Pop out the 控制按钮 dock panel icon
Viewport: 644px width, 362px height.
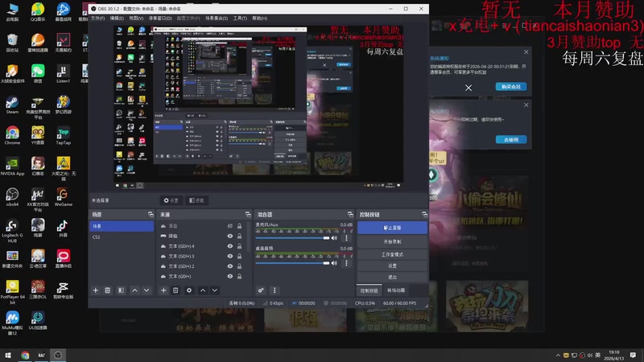coord(424,214)
